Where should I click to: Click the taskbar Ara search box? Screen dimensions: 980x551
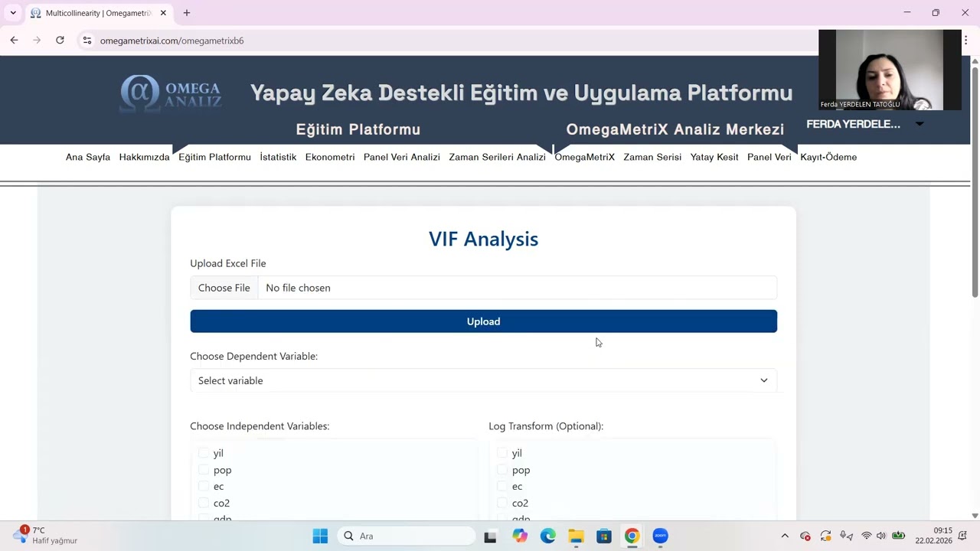407,536
